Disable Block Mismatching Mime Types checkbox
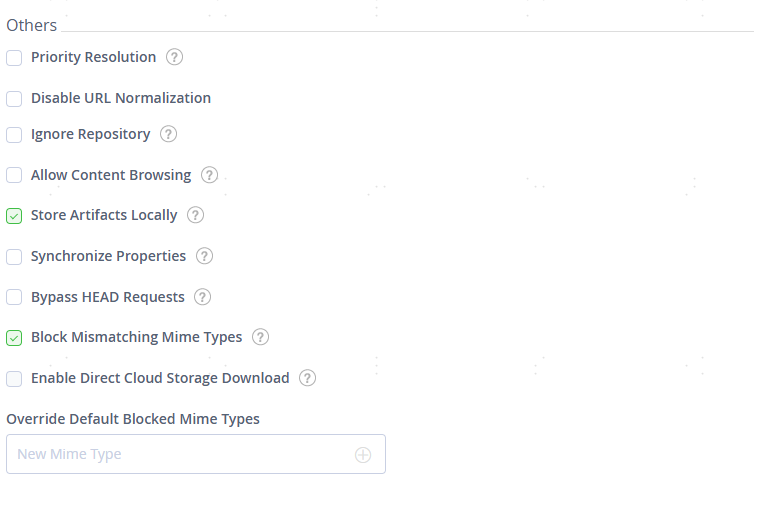The image size is (768, 531). (14, 338)
